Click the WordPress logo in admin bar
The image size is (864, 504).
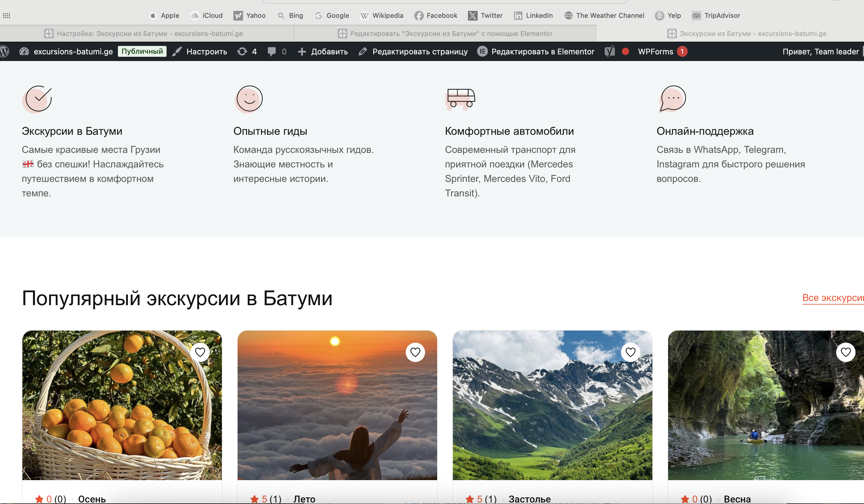click(x=4, y=51)
